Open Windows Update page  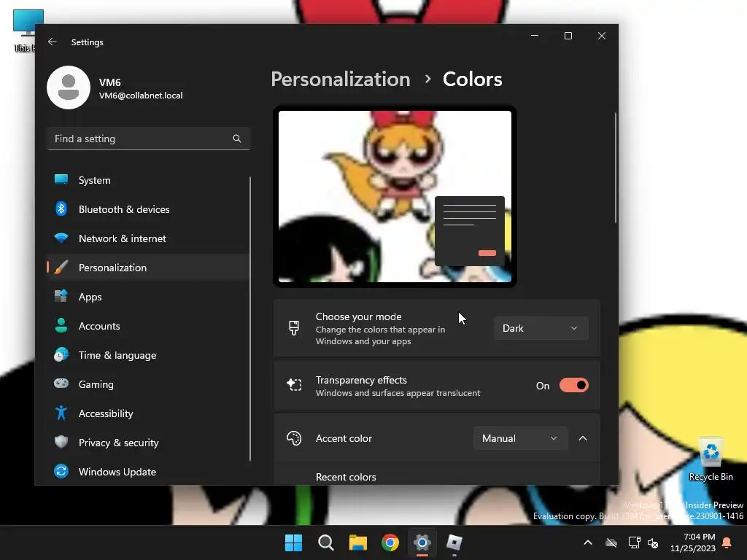[x=147, y=472]
